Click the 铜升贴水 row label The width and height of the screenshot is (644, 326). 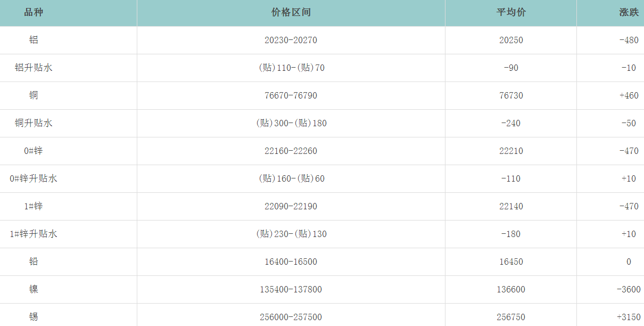[34, 123]
